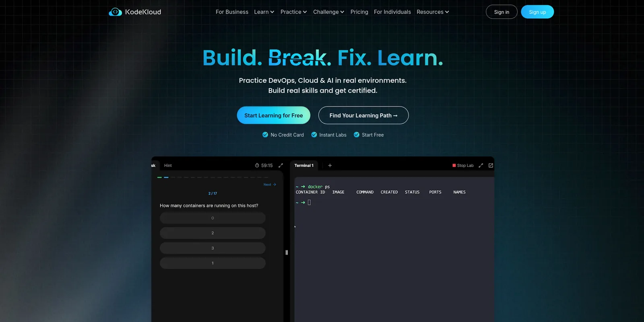This screenshot has height=322, width=644.
Task: Click the Sign in button
Action: tap(502, 12)
